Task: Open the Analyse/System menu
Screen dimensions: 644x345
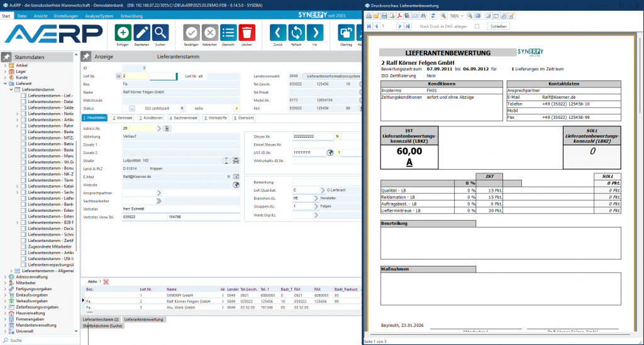Action: pyautogui.click(x=98, y=14)
